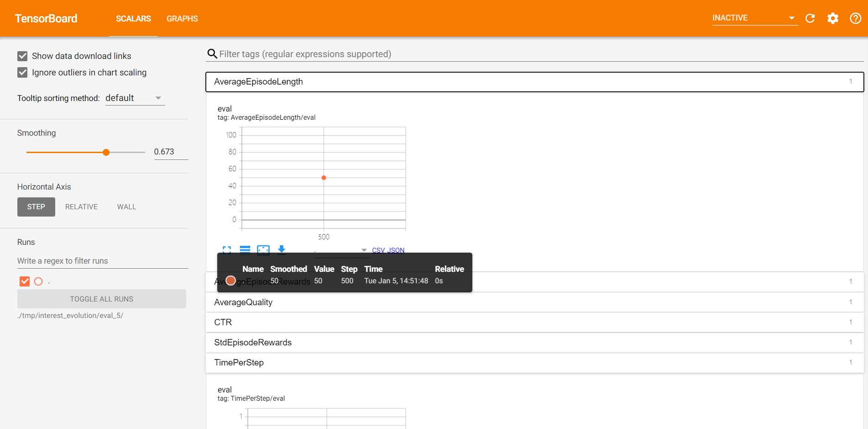Collapse the TimePerStep section

click(x=534, y=363)
